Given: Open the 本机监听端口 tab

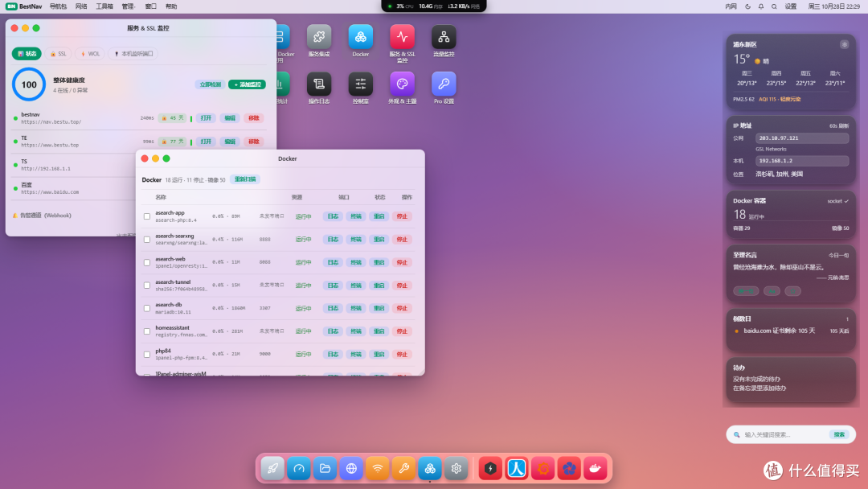Looking at the screenshot, I should 133,54.
